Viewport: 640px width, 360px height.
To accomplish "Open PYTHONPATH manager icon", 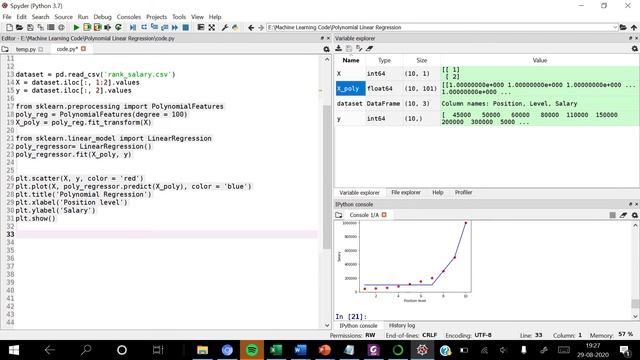I will 235,27.
